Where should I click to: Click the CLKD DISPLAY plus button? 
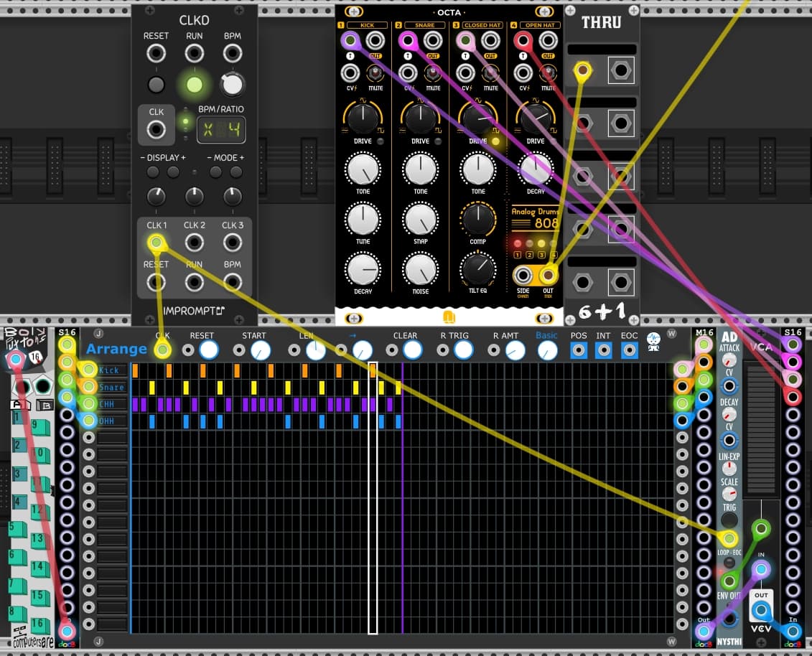coord(173,172)
